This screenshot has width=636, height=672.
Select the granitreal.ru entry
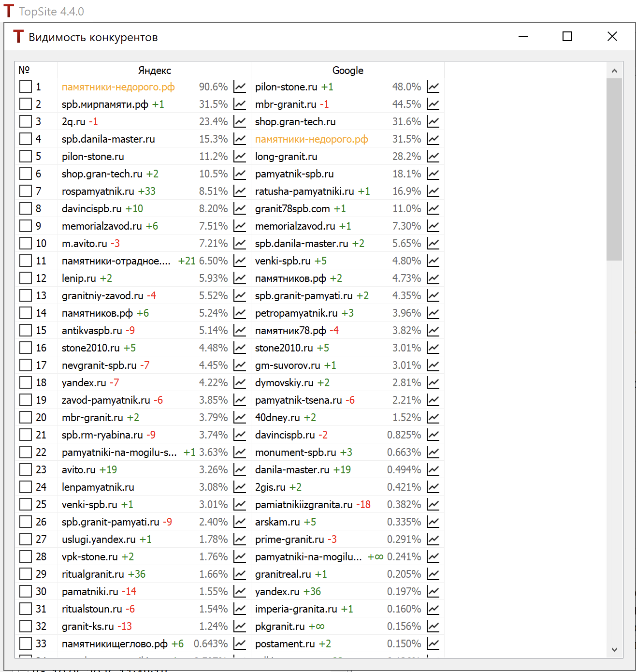pos(283,574)
